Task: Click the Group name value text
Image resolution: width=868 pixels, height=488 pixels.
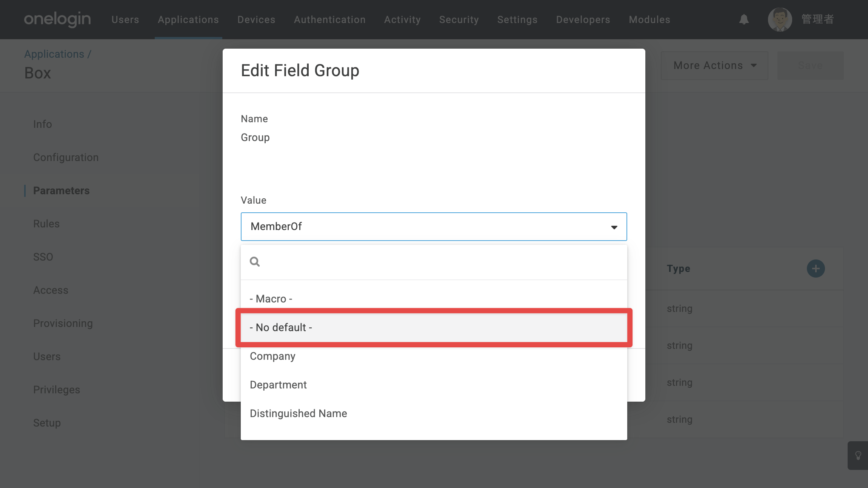Action: pos(255,138)
